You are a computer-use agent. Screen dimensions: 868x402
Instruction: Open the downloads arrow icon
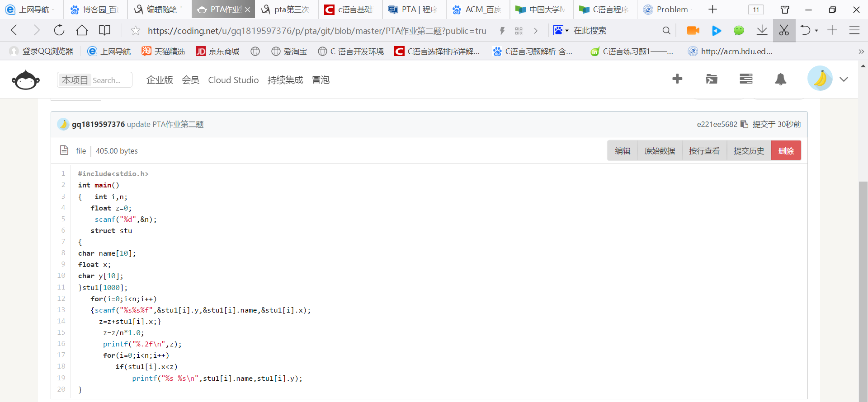click(762, 30)
